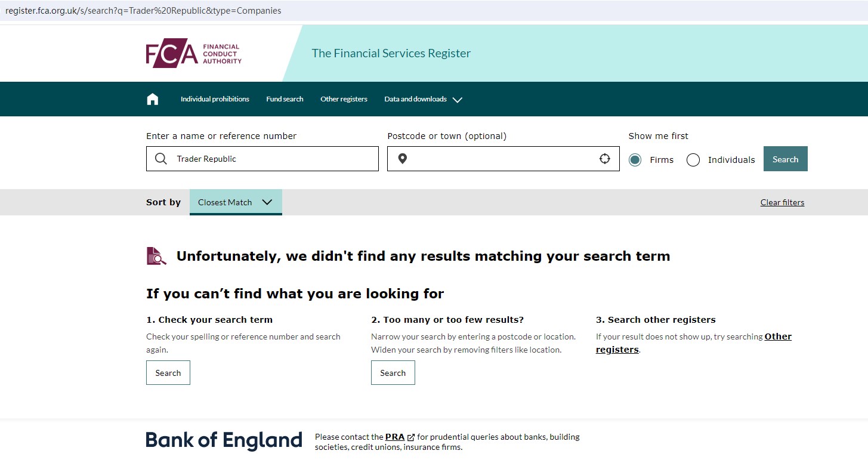Click the PRA external link icon
Viewport: 868px width, 463px height.
410,437
